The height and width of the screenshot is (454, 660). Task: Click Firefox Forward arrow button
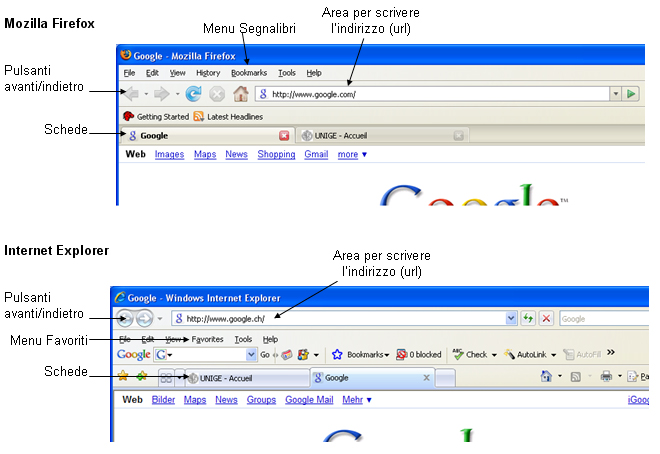point(161,93)
